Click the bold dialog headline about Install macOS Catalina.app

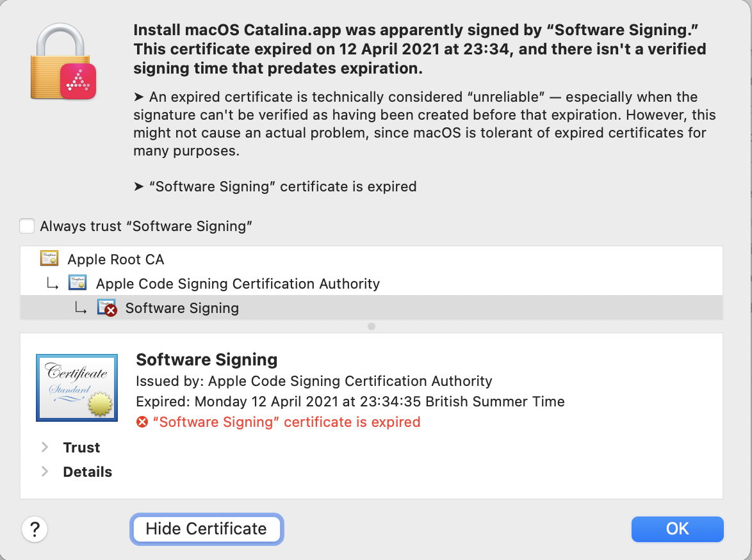pyautogui.click(x=420, y=49)
